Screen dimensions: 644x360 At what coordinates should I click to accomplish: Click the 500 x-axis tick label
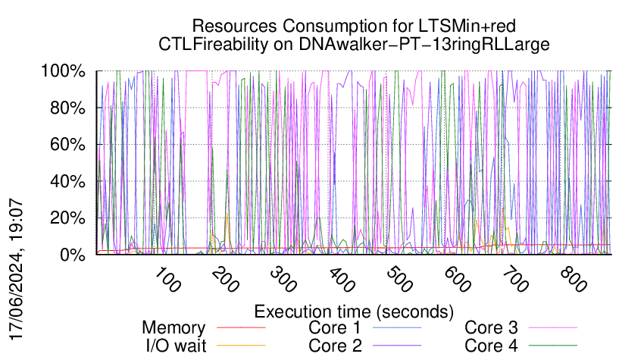(399, 280)
